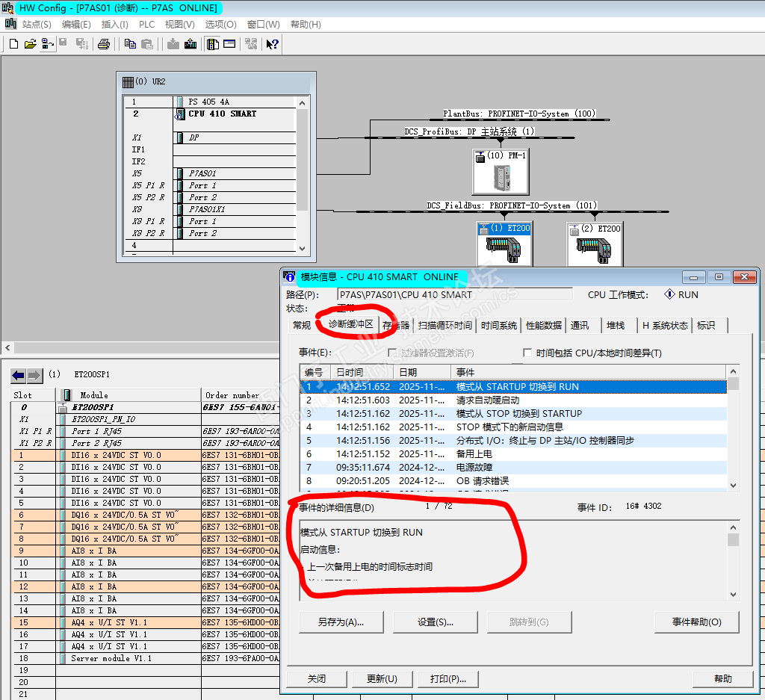Click the path field P7AS\P7AS01\CPU 410 SMART

click(x=455, y=294)
